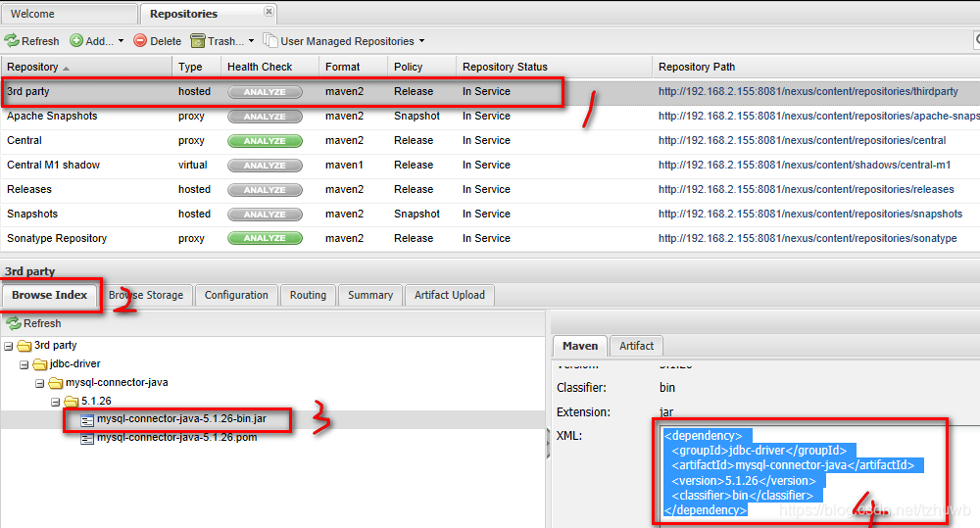980x528 pixels.
Task: Collapse the mysql-connector-java tree node
Action: point(39,383)
